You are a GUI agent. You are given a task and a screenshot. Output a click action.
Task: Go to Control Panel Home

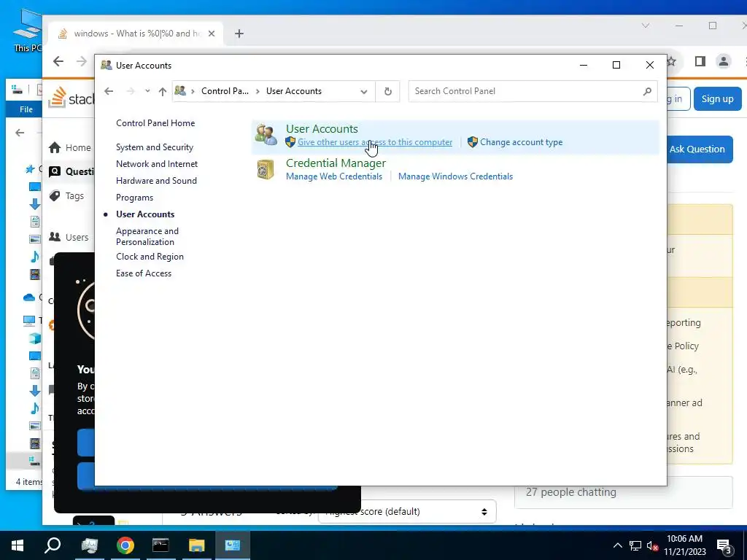point(155,122)
